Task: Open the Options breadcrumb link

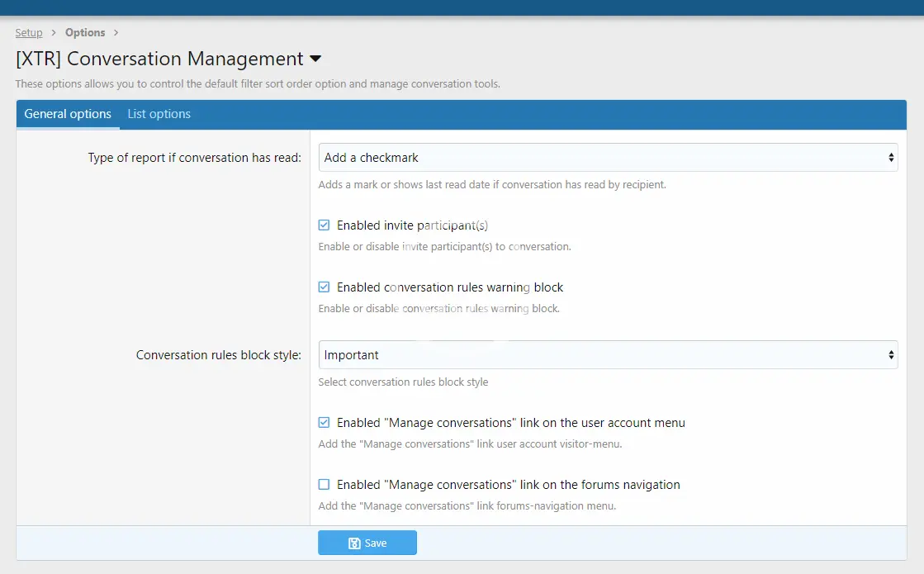Action: (x=85, y=33)
